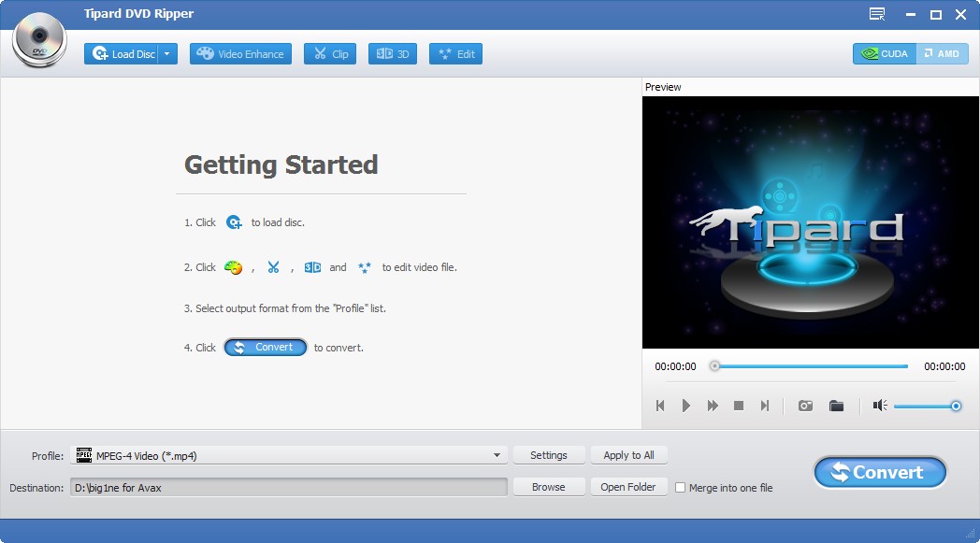Click the scissors clip icon in step 2

coord(273,267)
